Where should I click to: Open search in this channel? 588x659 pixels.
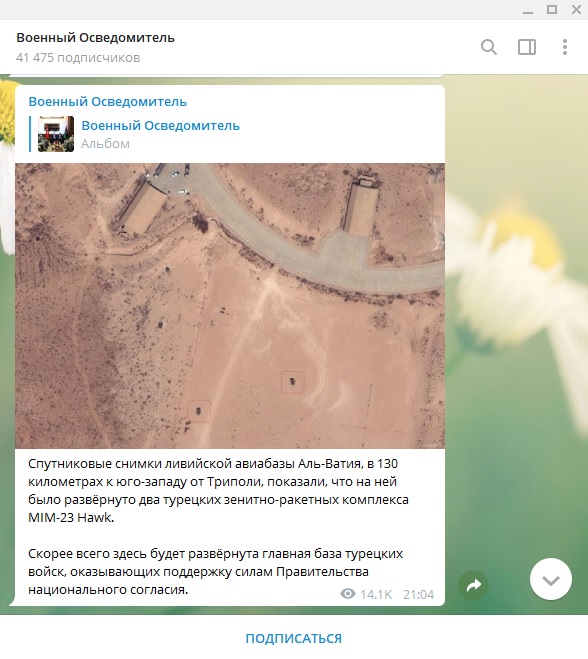tap(488, 47)
